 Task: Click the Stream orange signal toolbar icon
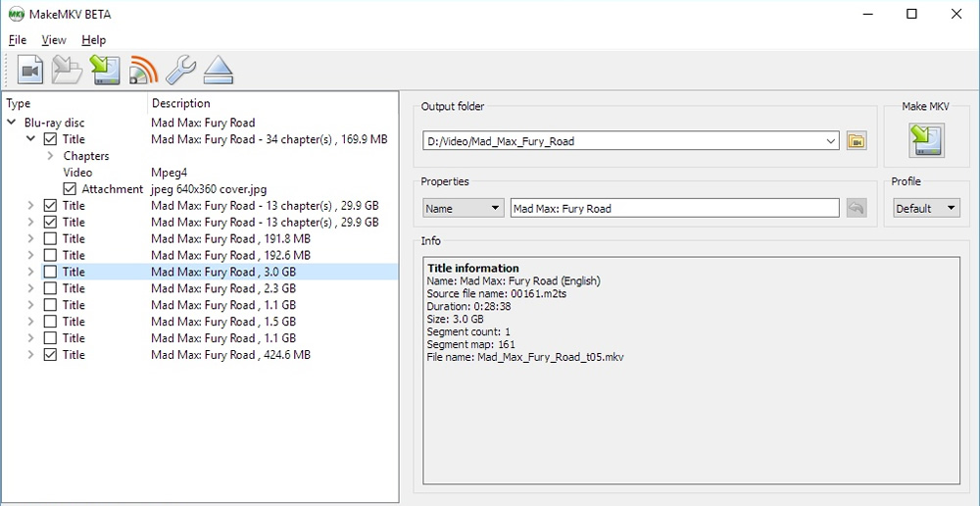(143, 70)
